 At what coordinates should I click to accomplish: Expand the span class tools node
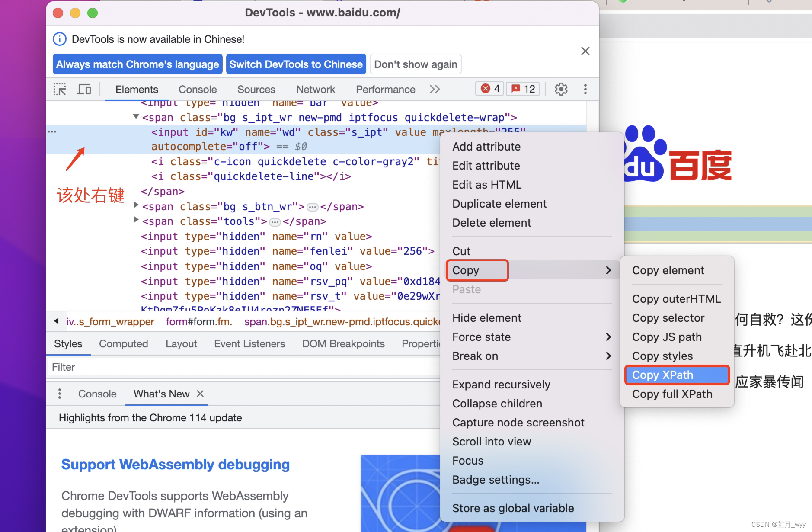tap(136, 220)
